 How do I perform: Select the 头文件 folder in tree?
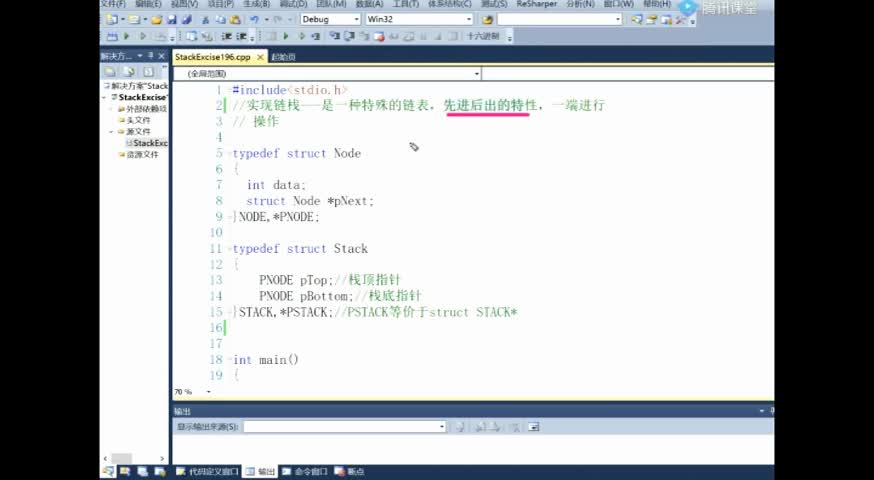134,120
